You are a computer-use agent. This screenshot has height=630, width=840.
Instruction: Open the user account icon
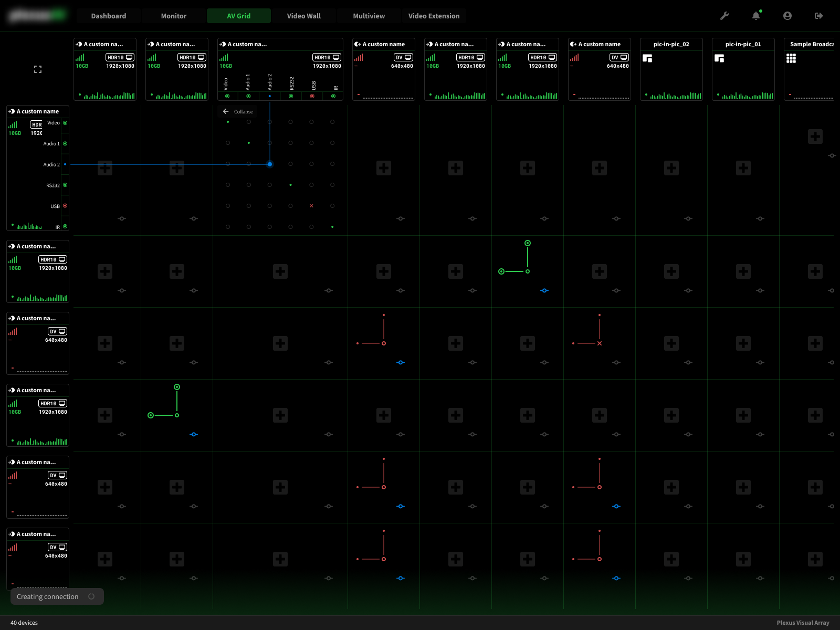[x=787, y=16]
